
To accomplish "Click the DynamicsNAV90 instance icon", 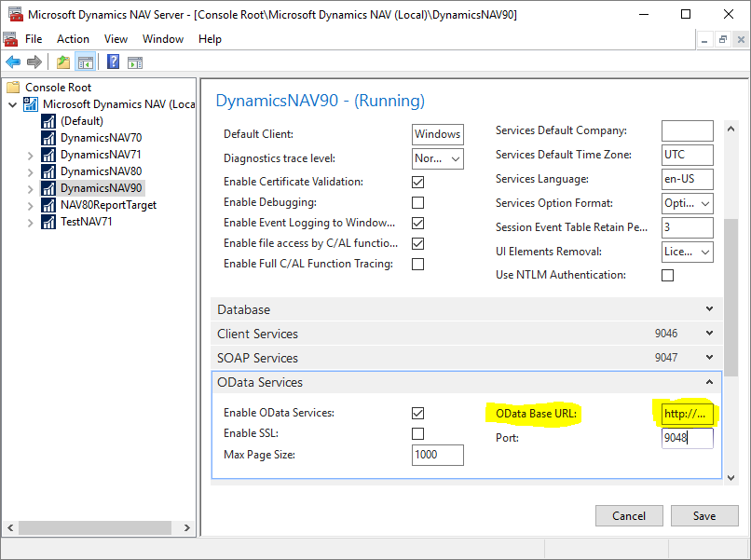I will (48, 188).
